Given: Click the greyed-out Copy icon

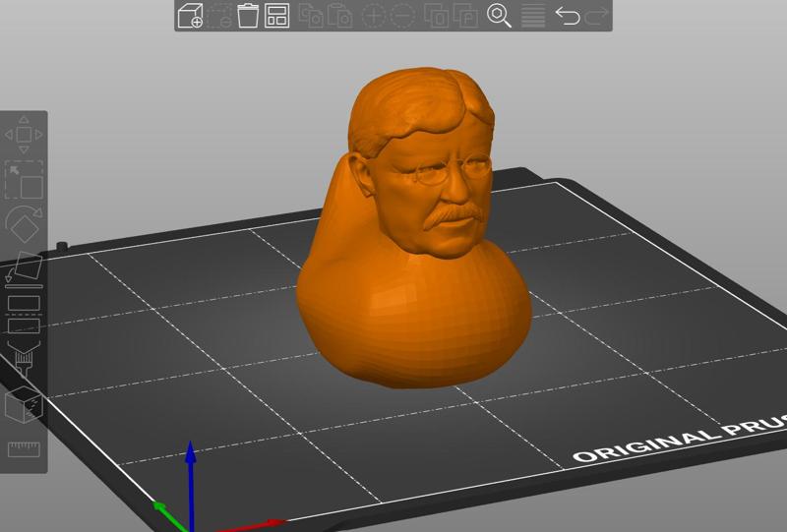Looking at the screenshot, I should pos(311,16).
